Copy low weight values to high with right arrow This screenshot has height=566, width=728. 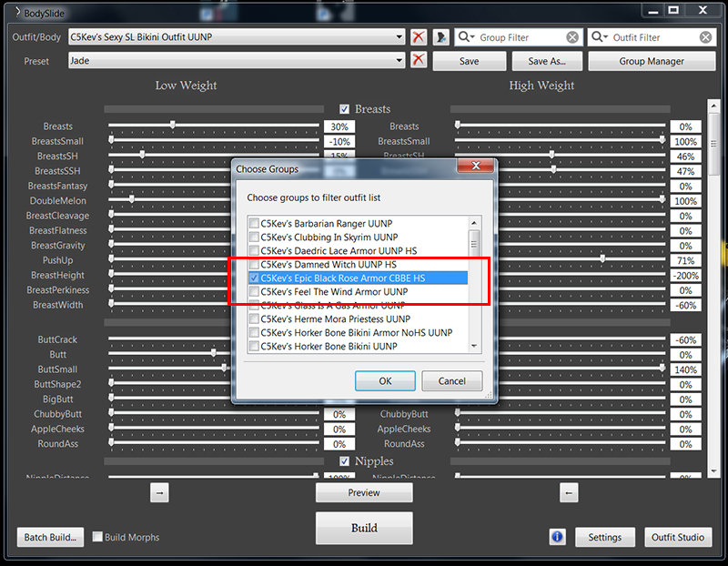159,492
